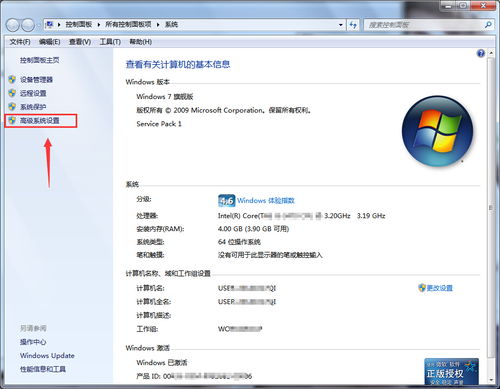Open 操作中心 link
This screenshot has width=500, height=389.
coord(33,342)
